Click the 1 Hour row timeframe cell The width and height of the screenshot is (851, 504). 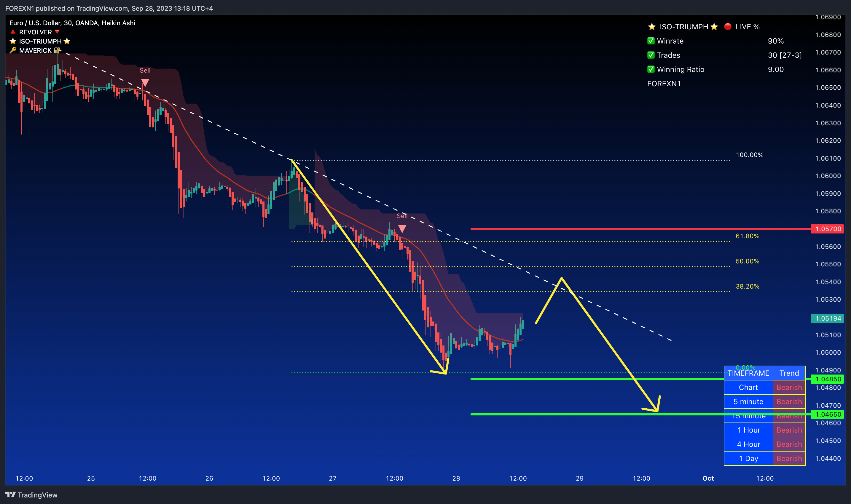click(748, 430)
